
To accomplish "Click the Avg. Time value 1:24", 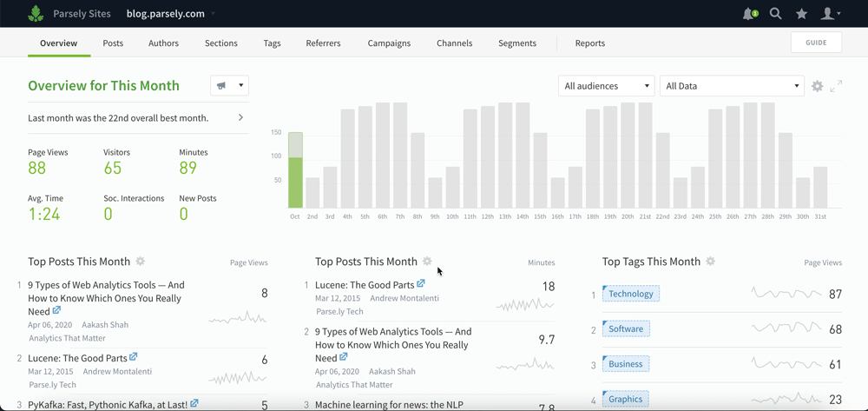I will [x=46, y=214].
